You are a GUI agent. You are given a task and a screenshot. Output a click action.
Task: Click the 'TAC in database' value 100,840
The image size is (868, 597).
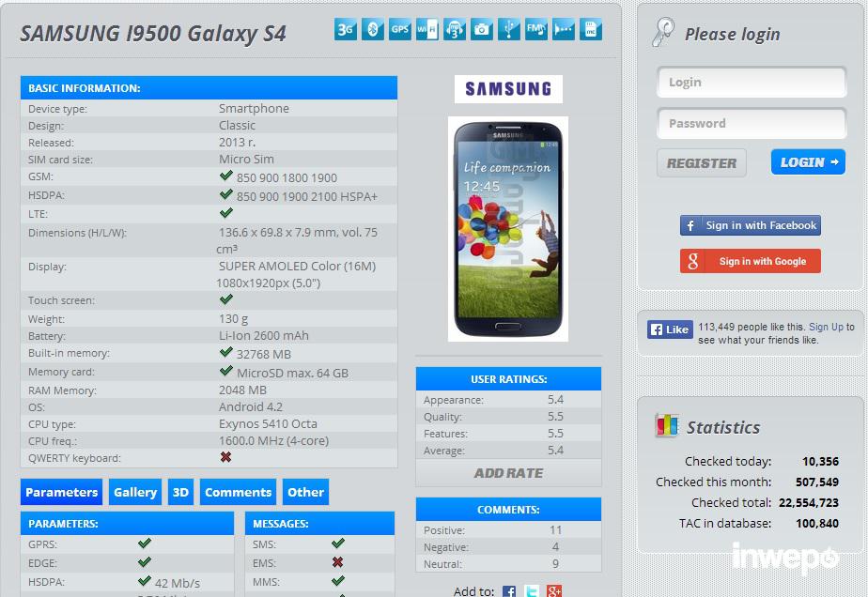pyautogui.click(x=817, y=524)
